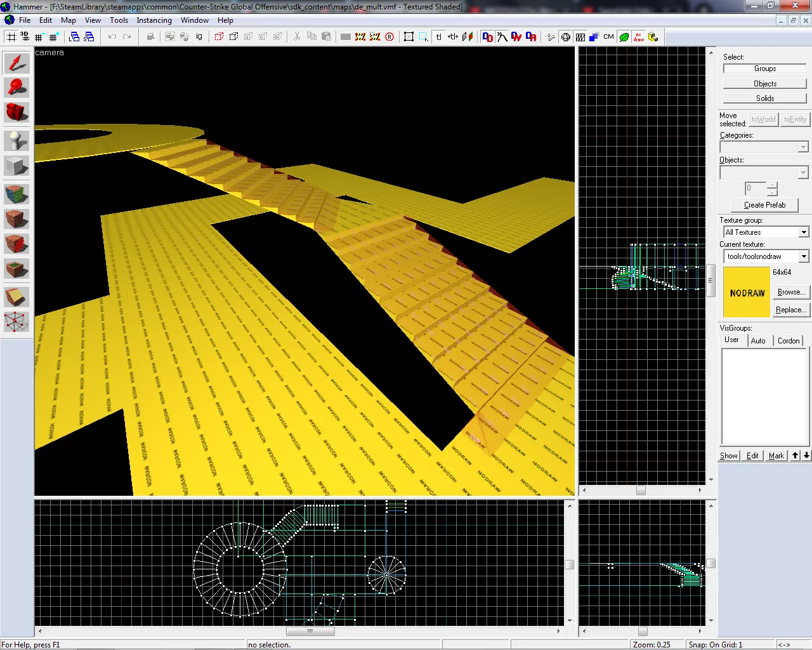The image size is (812, 650).
Task: Toggle the Radius Culling 'R' icon
Action: click(x=390, y=37)
